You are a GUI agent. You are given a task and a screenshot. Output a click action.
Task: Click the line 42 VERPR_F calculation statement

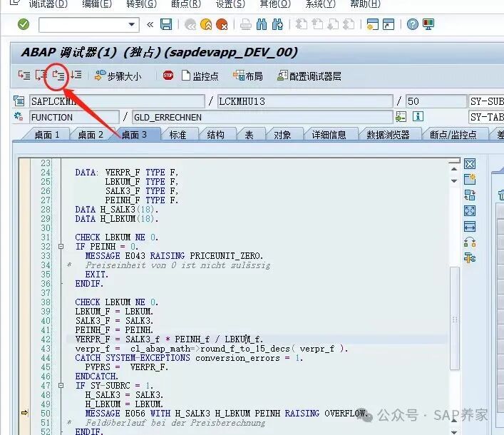169,339
